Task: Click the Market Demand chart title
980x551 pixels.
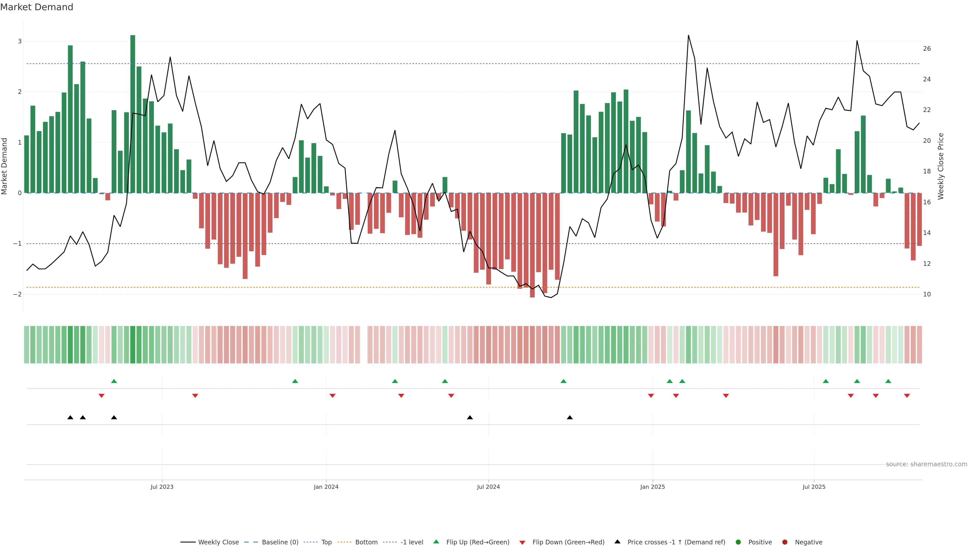Action: pyautogui.click(x=36, y=7)
